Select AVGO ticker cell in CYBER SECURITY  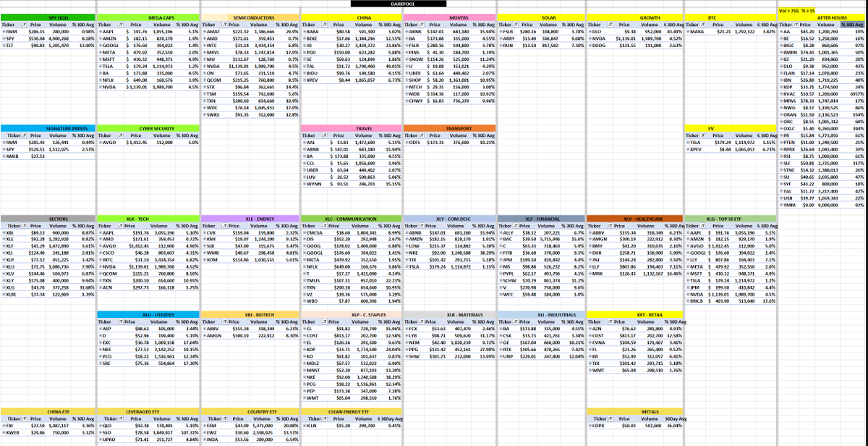(x=111, y=142)
